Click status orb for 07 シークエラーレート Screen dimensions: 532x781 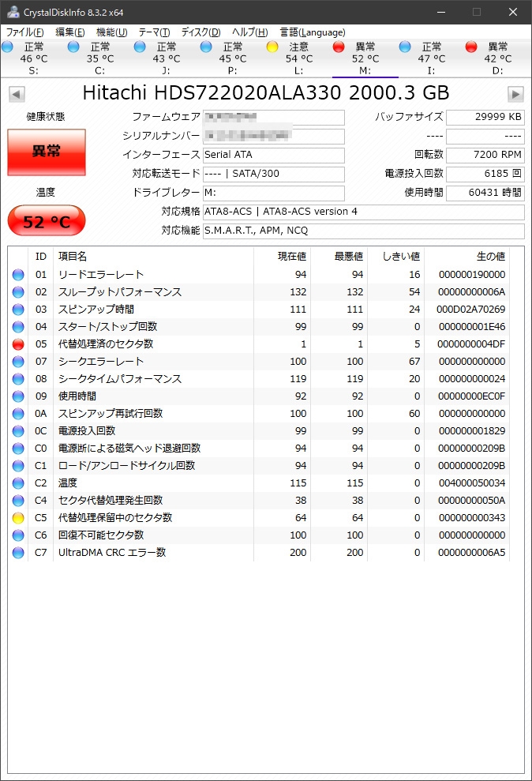point(18,362)
